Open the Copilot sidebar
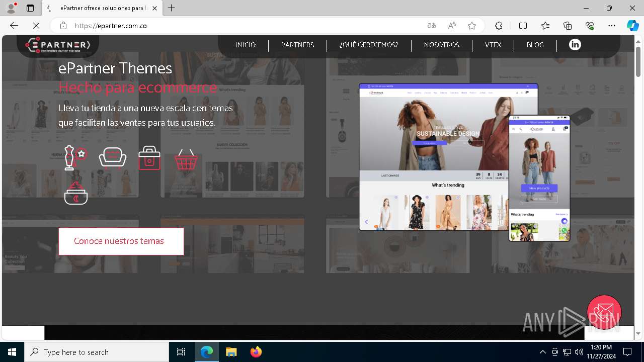This screenshot has height=362, width=644. point(632,26)
